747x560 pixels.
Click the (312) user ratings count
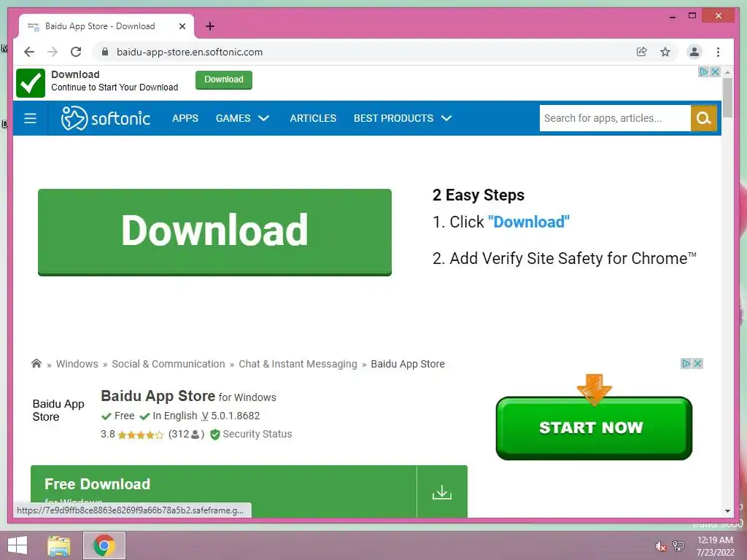click(x=186, y=435)
